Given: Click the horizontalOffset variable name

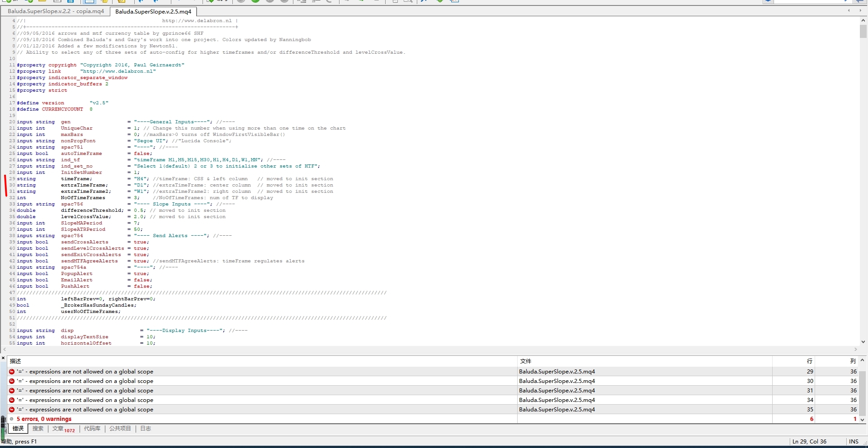Looking at the screenshot, I should pyautogui.click(x=86, y=343).
